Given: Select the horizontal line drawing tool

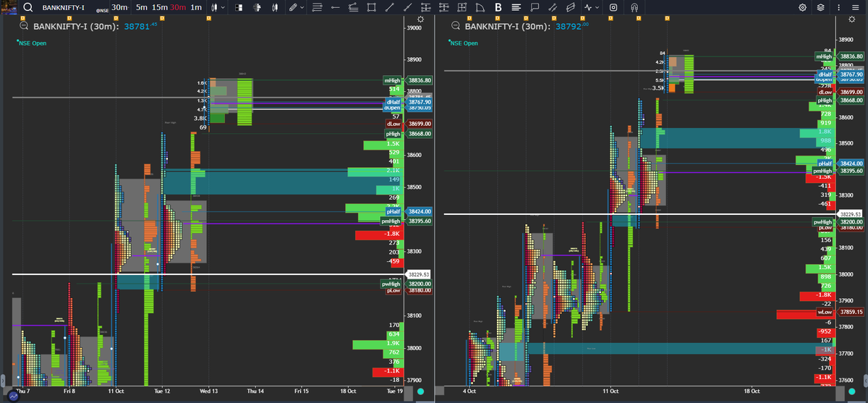Looking at the screenshot, I should click(335, 7).
